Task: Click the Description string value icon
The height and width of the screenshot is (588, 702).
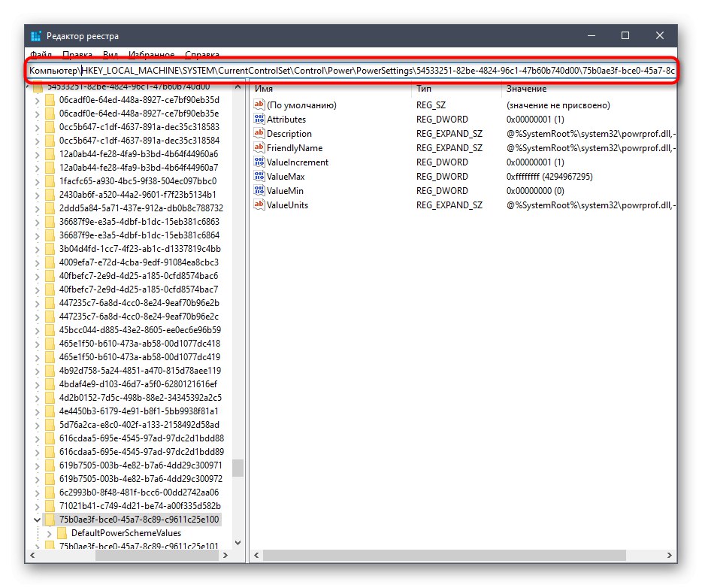Action: [259, 133]
